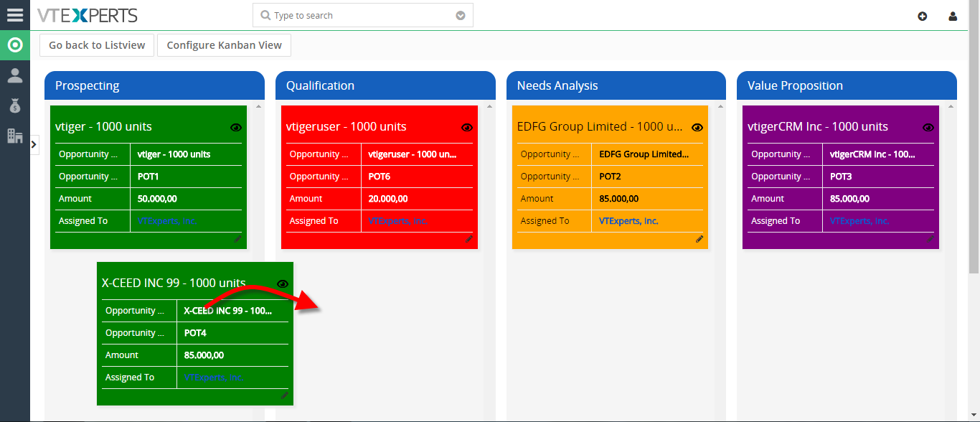Select the POT1 opportunity number

[148, 177]
